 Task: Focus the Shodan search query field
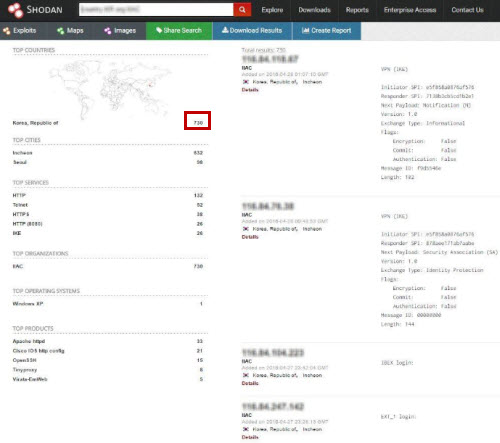156,10
